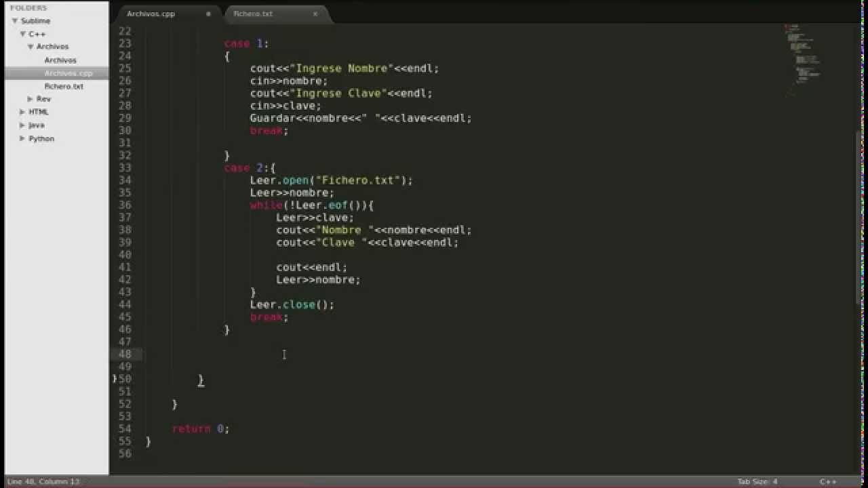Select the C++ folder label
Image resolution: width=868 pixels, height=488 pixels.
[x=37, y=34]
